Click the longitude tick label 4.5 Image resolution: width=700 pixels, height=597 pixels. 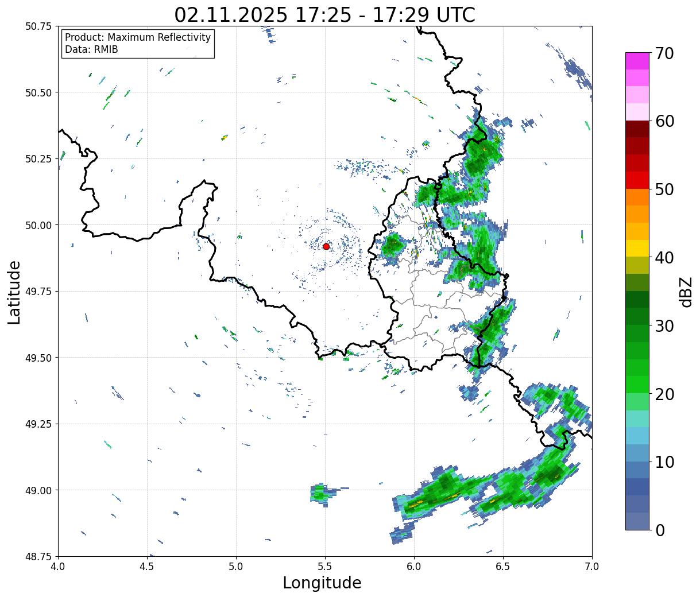[x=147, y=567]
